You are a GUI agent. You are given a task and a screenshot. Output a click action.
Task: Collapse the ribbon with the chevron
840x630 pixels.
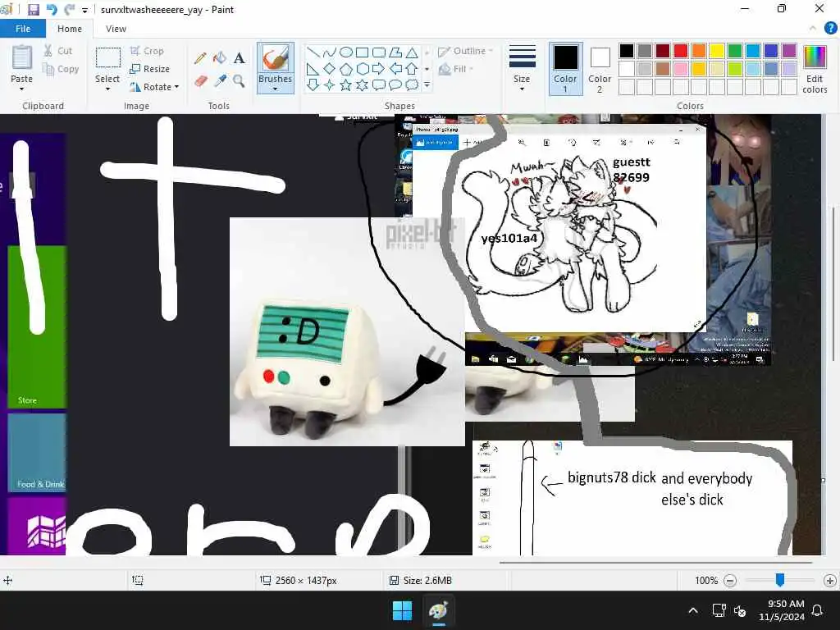pyautogui.click(x=813, y=29)
